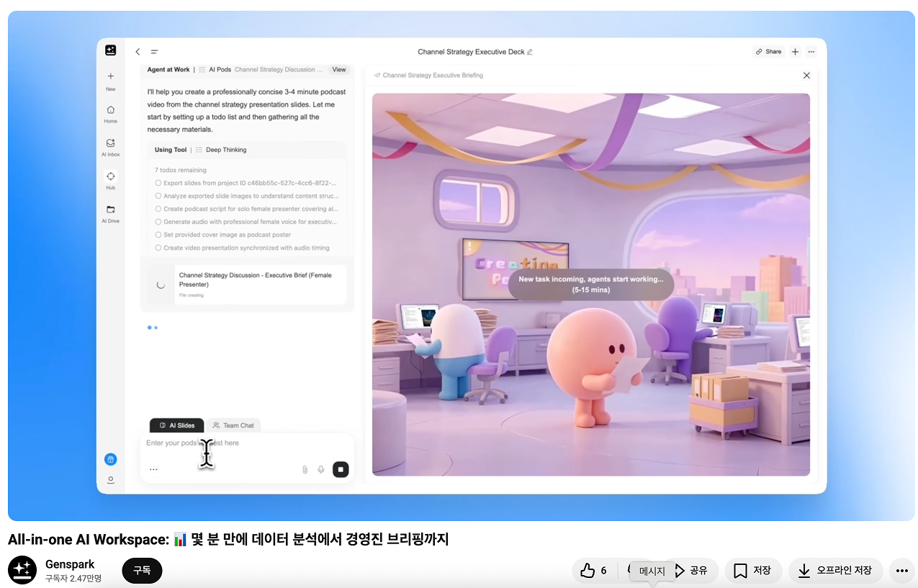Open the Home section in the sidebar

[x=110, y=114]
